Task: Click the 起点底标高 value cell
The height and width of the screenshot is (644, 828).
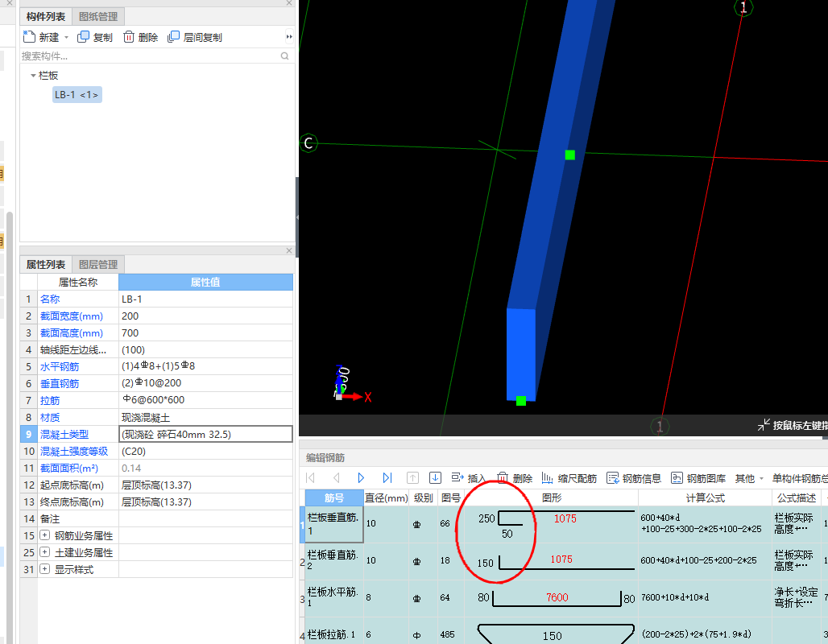Action: (206, 485)
